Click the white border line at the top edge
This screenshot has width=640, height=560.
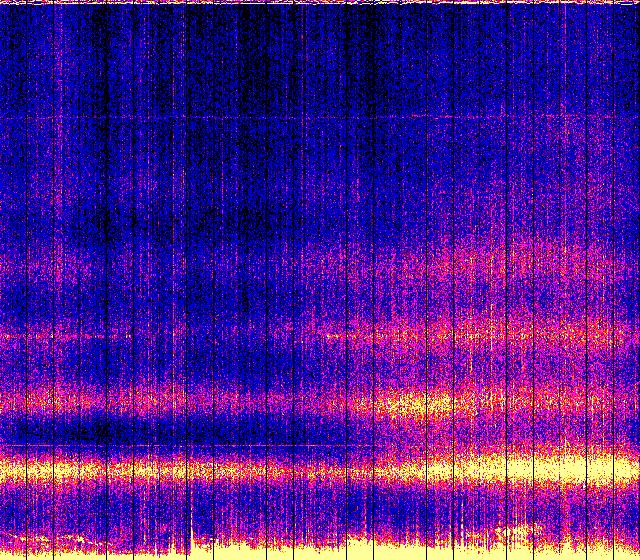320,2
